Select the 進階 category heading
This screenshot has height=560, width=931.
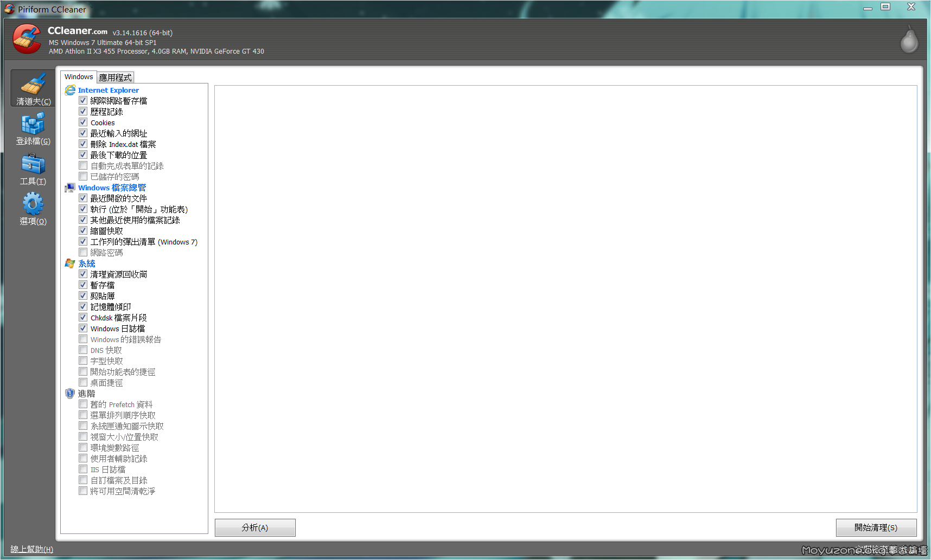point(87,394)
